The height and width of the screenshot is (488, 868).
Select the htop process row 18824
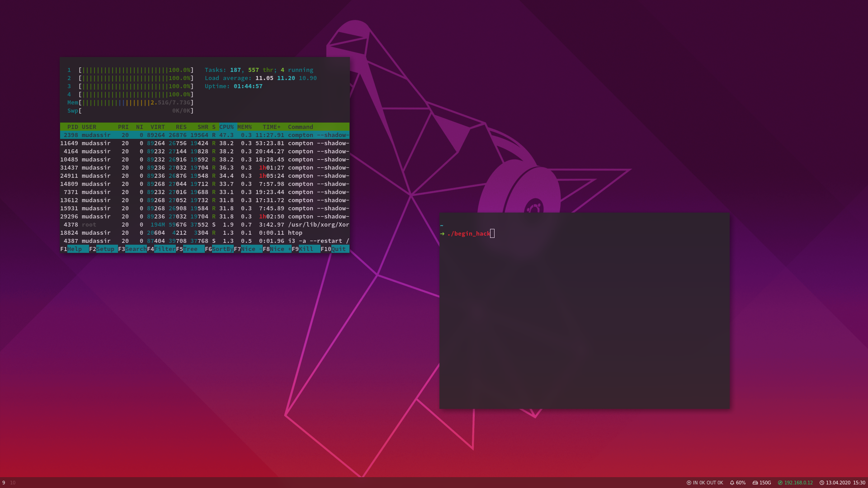coord(205,233)
